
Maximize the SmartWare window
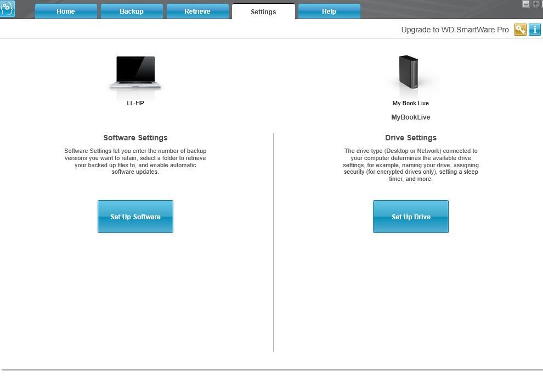point(535,4)
